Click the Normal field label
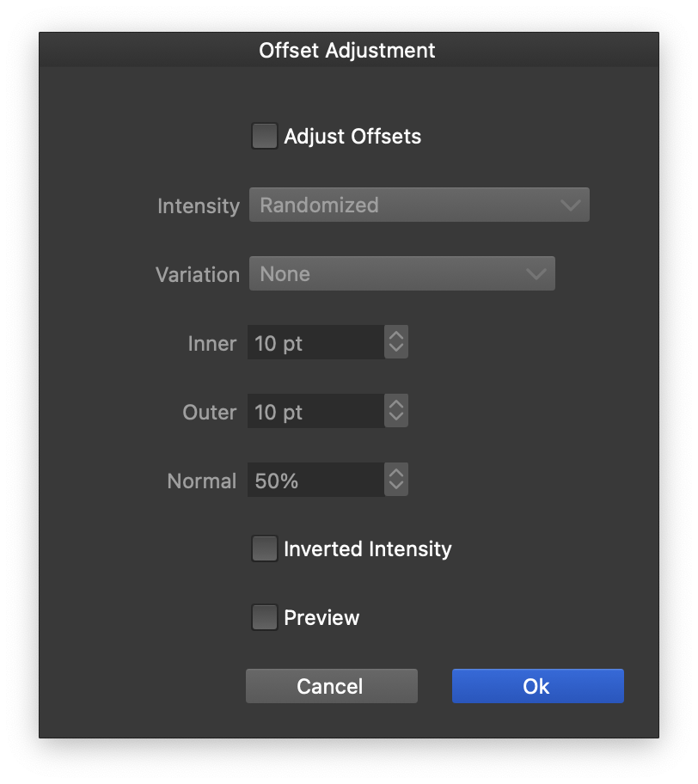698x784 pixels. (201, 481)
